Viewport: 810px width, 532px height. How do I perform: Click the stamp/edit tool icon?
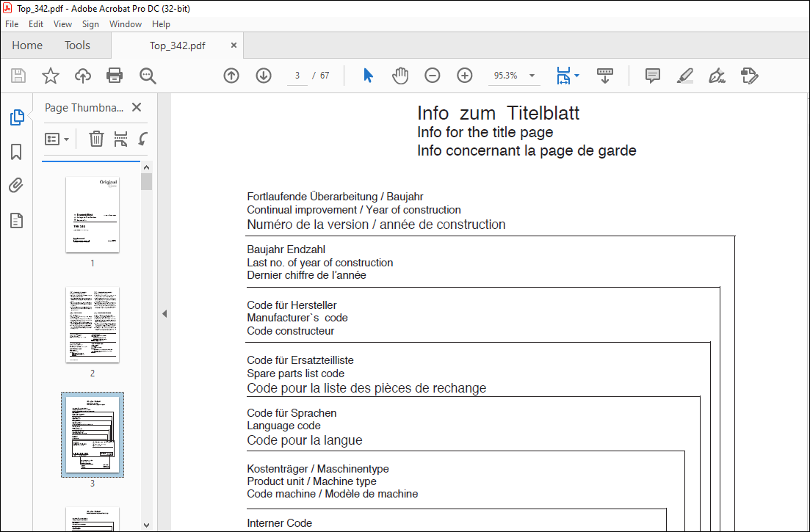[750, 76]
